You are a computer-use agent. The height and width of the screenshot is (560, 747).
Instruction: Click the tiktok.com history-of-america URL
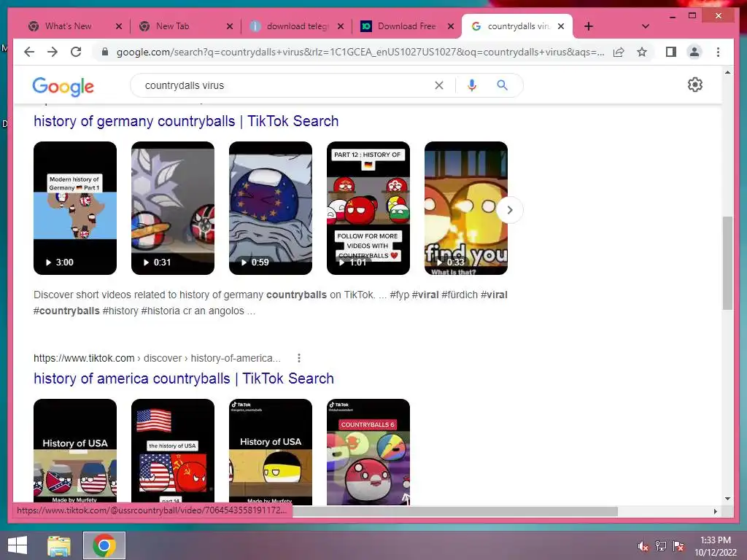(x=158, y=358)
